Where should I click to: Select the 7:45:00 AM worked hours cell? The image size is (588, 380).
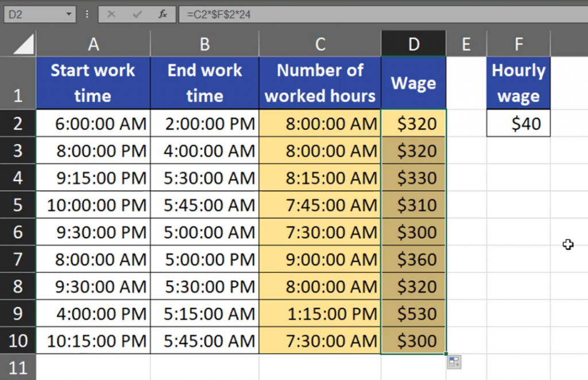(x=320, y=205)
